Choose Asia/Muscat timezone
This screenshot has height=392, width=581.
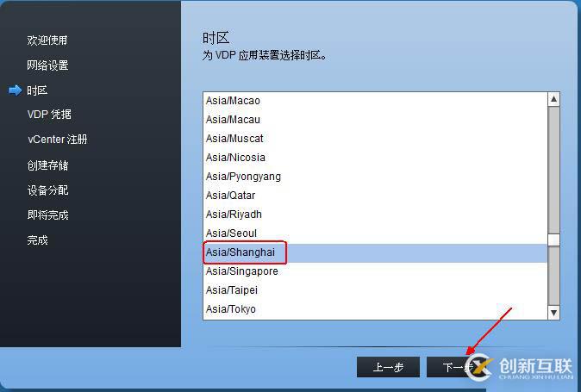point(375,139)
